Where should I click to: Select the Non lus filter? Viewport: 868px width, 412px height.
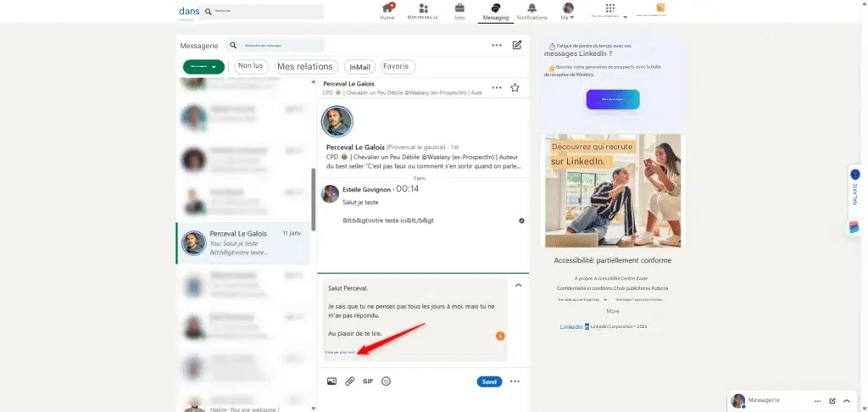pos(251,66)
